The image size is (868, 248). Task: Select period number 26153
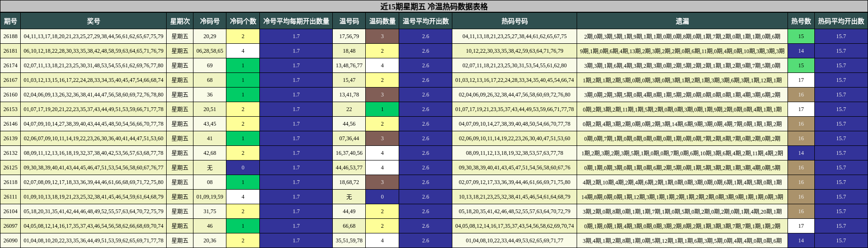pyautogui.click(x=10, y=109)
